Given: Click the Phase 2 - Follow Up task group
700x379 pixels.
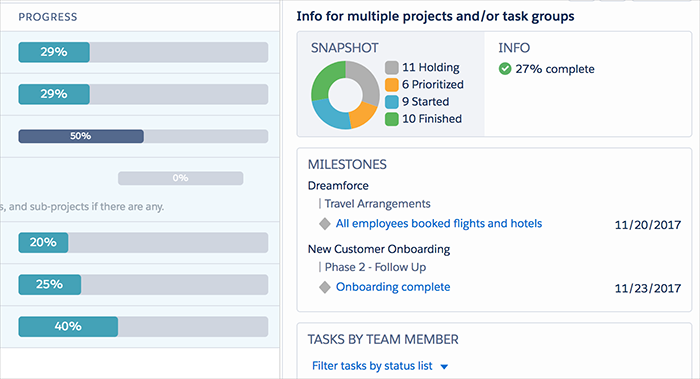Looking at the screenshot, I should (375, 267).
